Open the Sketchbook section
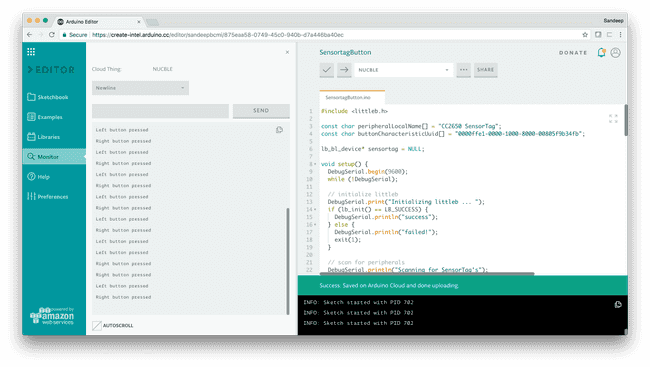 (x=47, y=97)
